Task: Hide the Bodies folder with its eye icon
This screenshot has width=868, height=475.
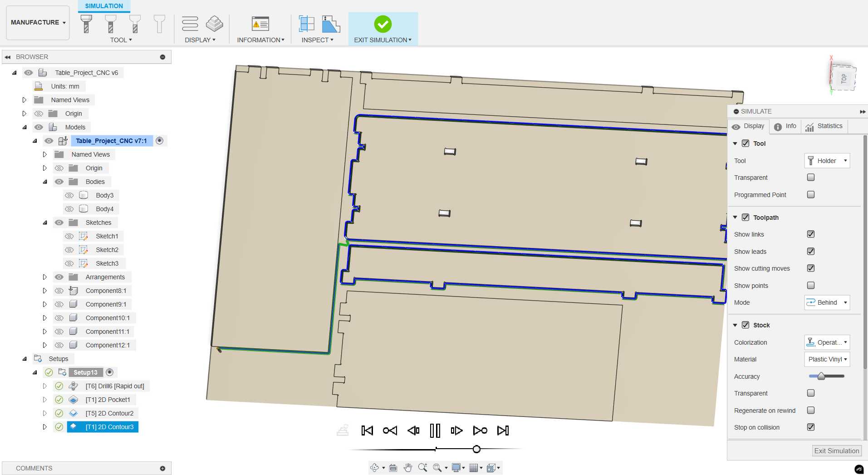Action: coord(59,182)
